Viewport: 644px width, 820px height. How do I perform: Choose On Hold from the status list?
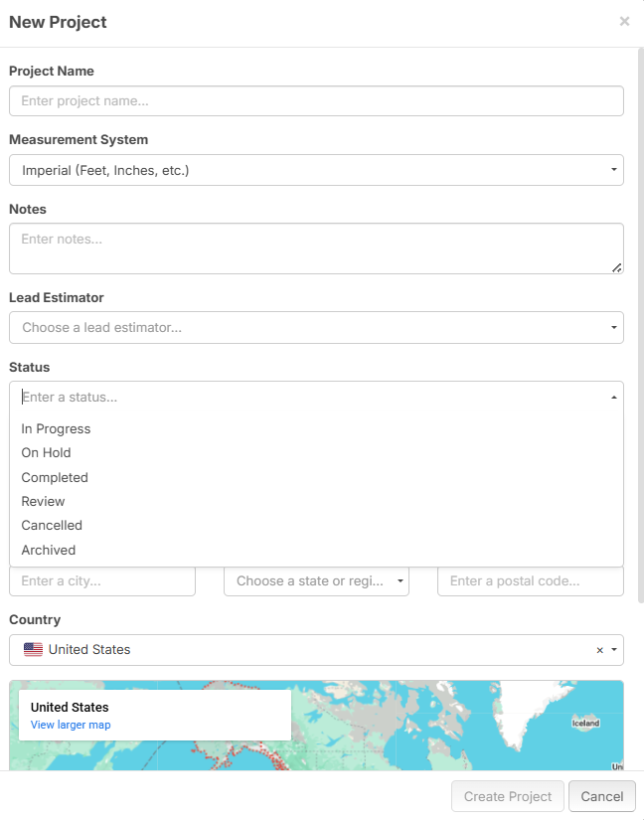pyautogui.click(x=46, y=453)
